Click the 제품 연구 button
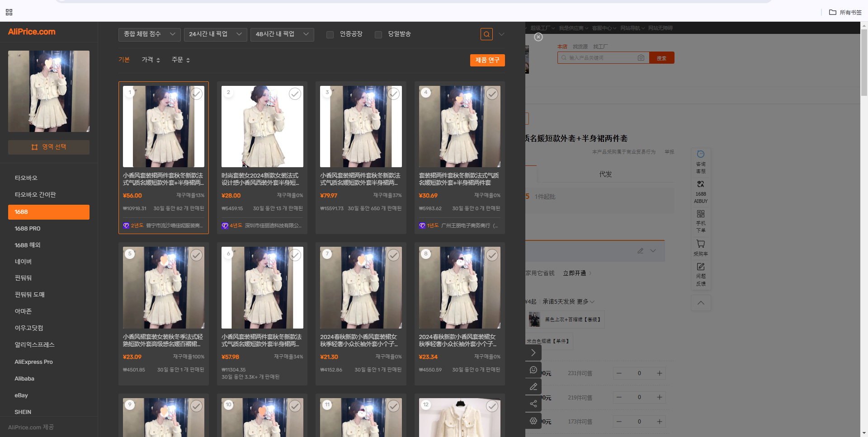The image size is (868, 437). [487, 60]
